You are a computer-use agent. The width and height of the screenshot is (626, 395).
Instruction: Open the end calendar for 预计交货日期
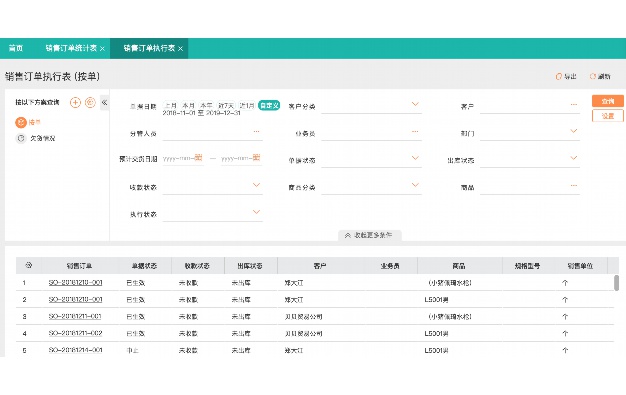(256, 158)
